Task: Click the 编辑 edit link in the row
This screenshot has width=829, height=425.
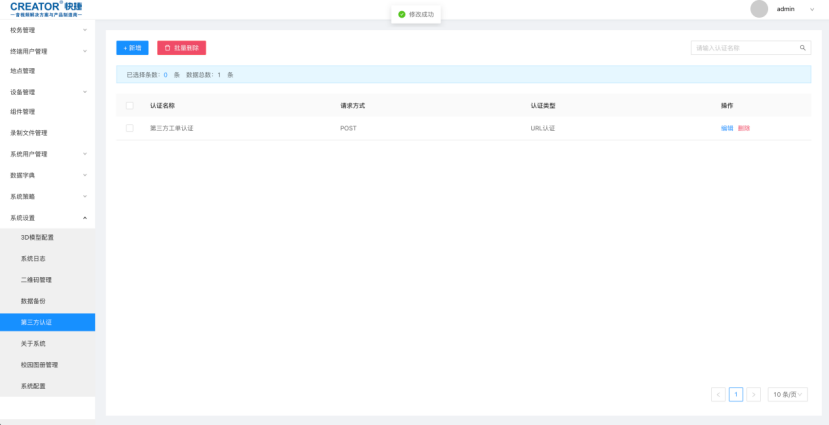Action: (x=727, y=128)
